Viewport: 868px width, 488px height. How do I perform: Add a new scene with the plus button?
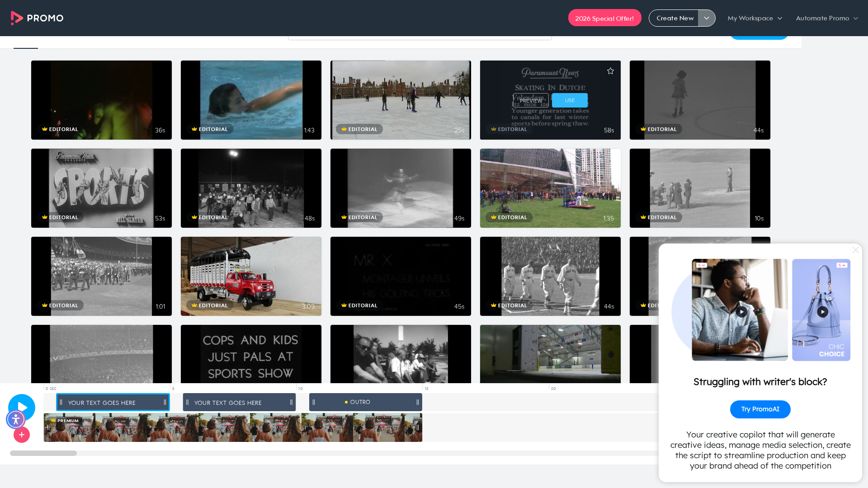[22, 435]
